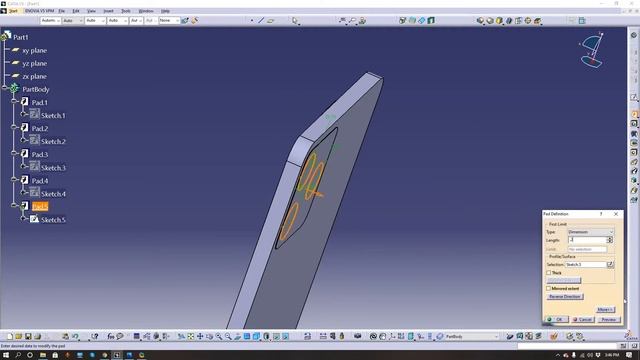Viewport: 640px width, 360px height.
Task: Click the Length spinner arrows
Action: pyautogui.click(x=610, y=240)
